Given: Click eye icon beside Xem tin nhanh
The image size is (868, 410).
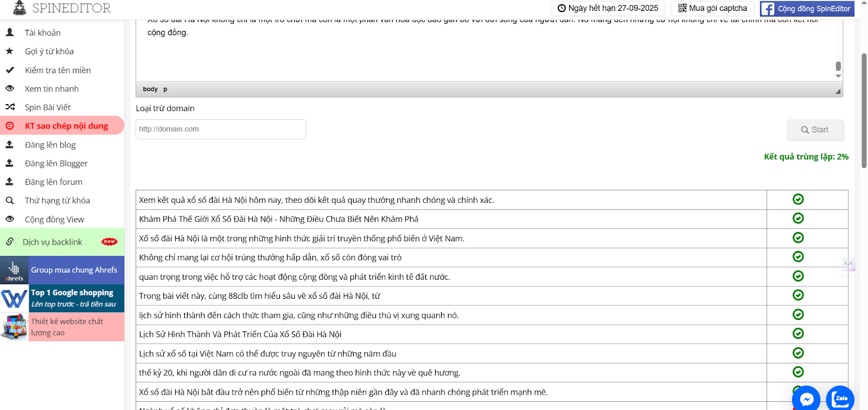Looking at the screenshot, I should coord(10,88).
